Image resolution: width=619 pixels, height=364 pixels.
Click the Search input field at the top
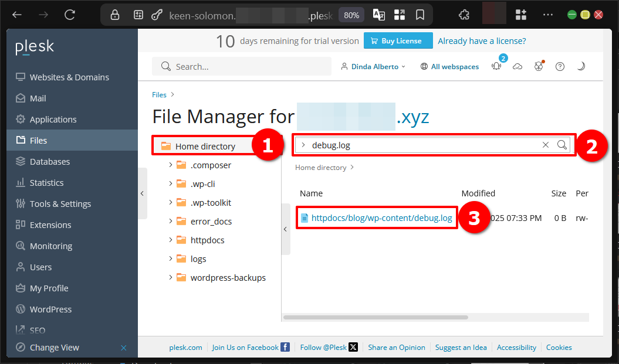[241, 66]
